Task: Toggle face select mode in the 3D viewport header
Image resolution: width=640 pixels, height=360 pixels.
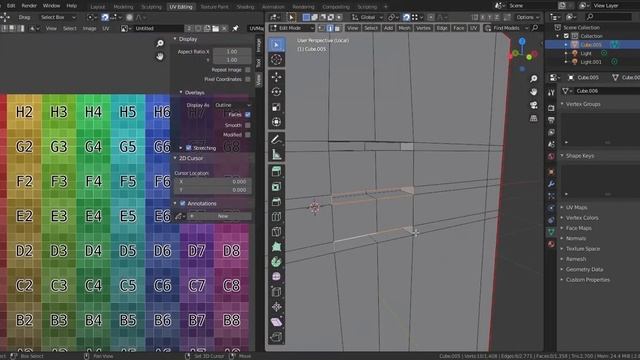Action: click(x=338, y=28)
